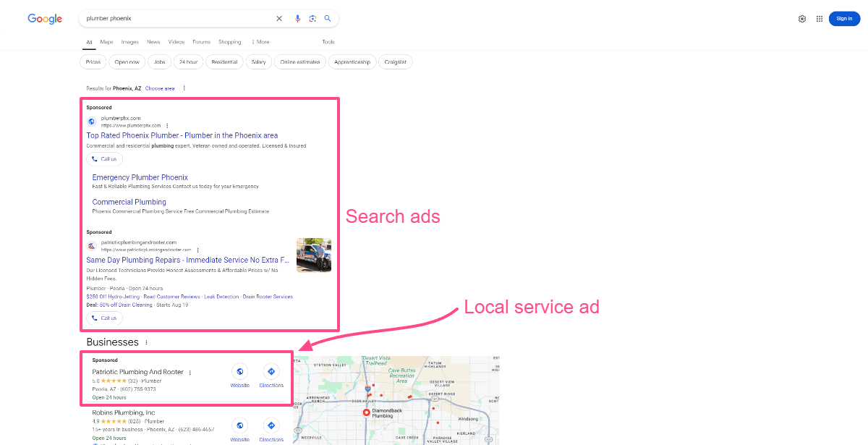This screenshot has height=445, width=868.
Task: Apply the Salary filter chip
Action: pos(259,62)
